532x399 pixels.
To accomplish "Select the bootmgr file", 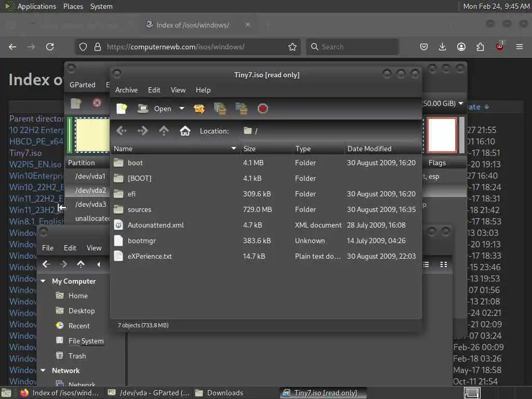I will pos(266,241).
